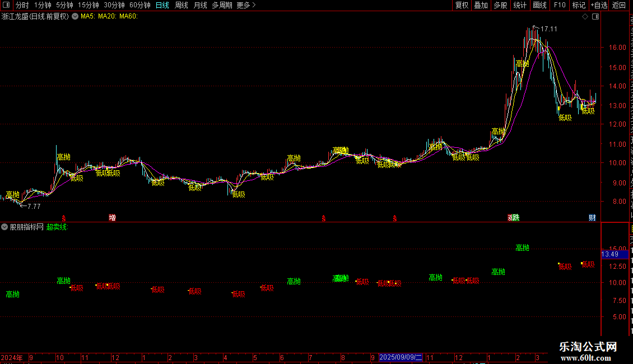The height and width of the screenshot is (364, 633).
Task: Click the diamond icon above the chart
Action: (x=585, y=17)
